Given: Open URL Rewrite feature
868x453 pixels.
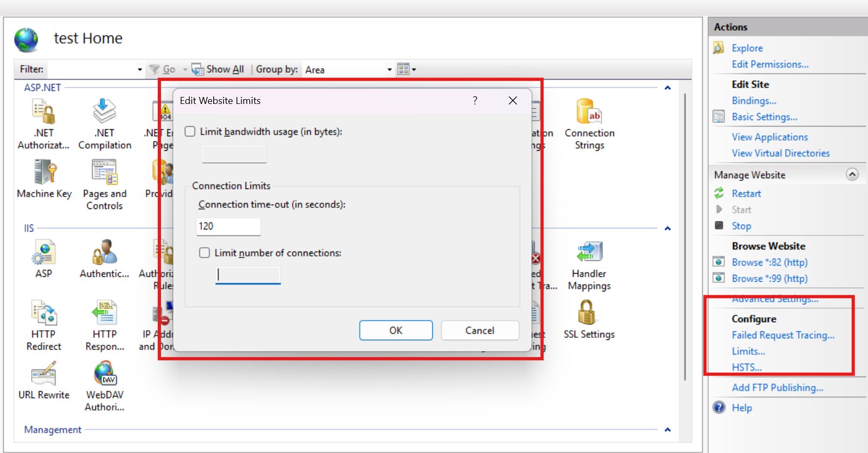Looking at the screenshot, I should 44,380.
